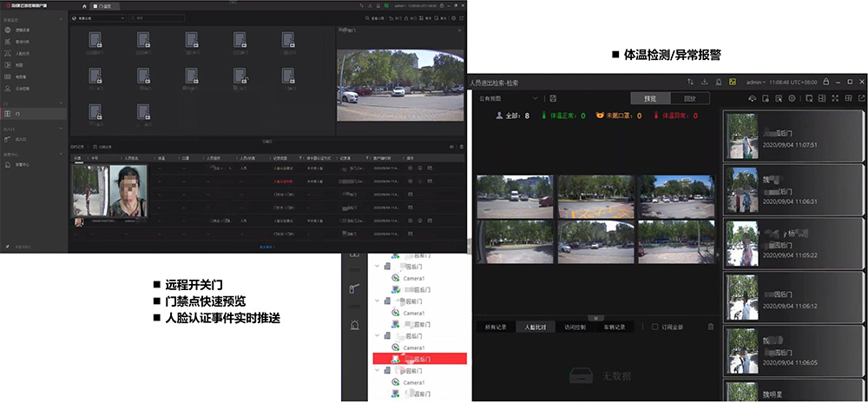Open the admin user dropdown
868x403 pixels.
[757, 82]
